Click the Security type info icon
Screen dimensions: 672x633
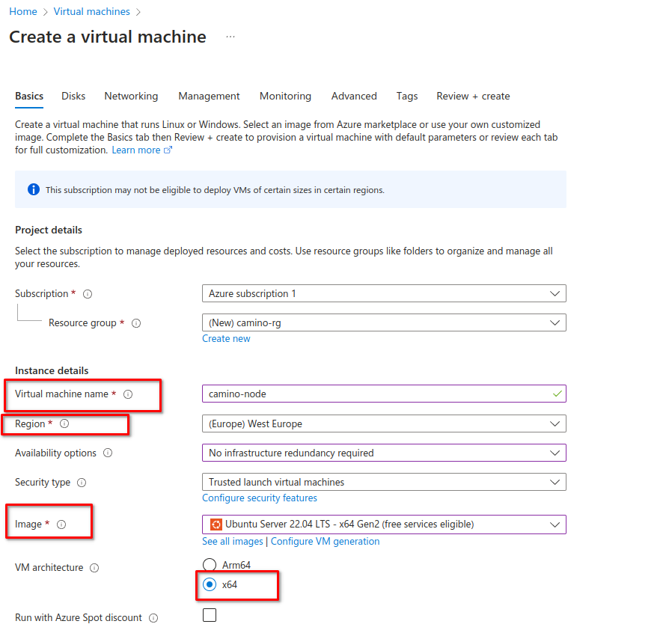pyautogui.click(x=82, y=483)
